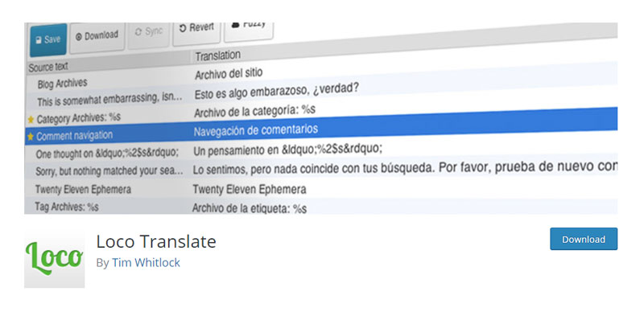Select the 'Sorry, but nothing matched' row
644x312 pixels.
[x=320, y=169]
